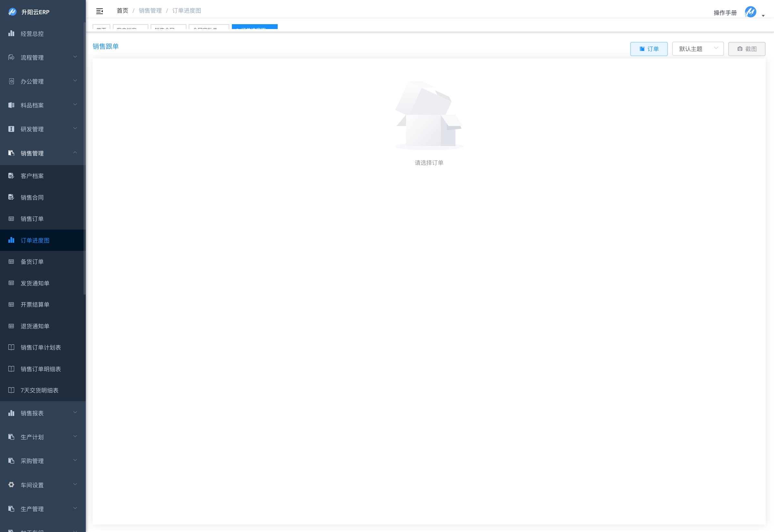Open the user account dropdown arrow
The height and width of the screenshot is (532, 774).
(763, 16)
